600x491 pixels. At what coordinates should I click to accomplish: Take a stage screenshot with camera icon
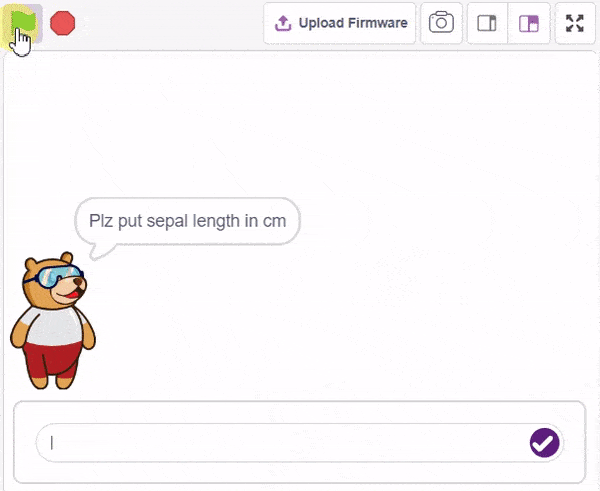pos(441,23)
